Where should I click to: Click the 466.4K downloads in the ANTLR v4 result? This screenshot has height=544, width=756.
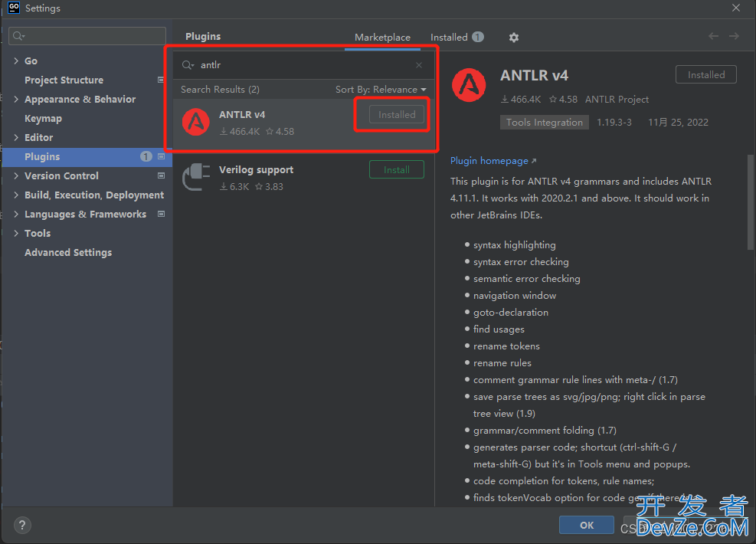point(240,132)
